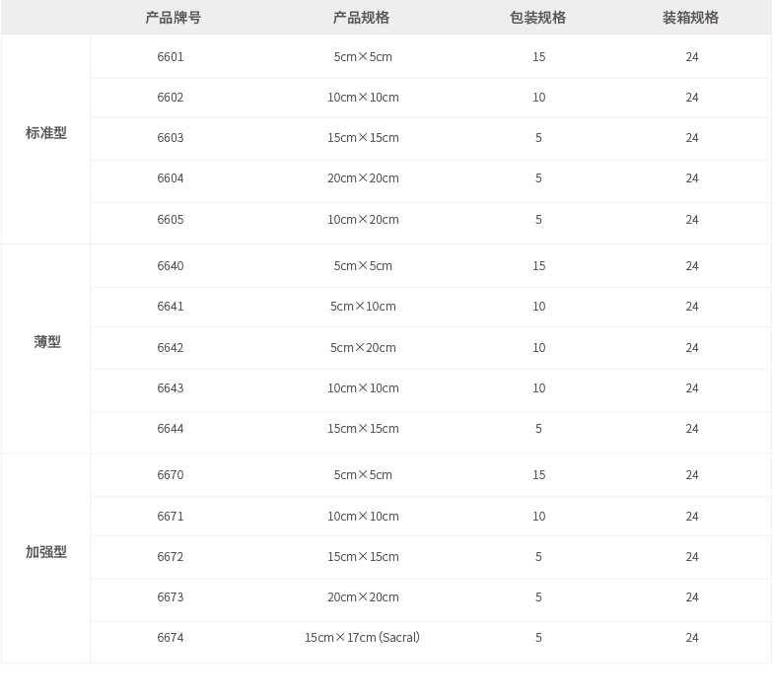Click the 装箱规格 column header
773x700 pixels.
coord(690,18)
